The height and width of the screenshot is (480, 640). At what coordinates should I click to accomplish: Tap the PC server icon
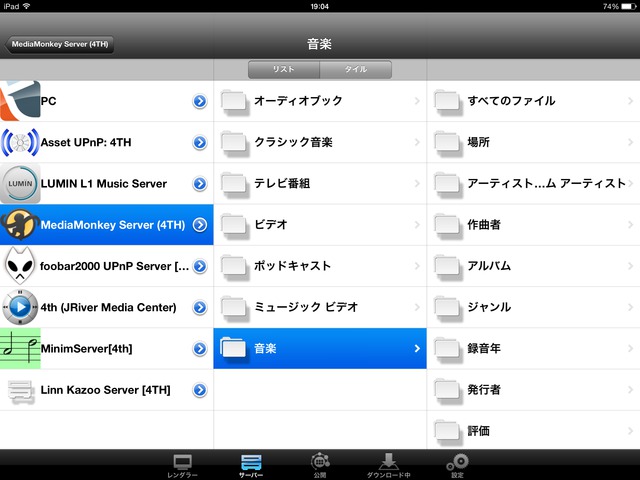[x=20, y=101]
